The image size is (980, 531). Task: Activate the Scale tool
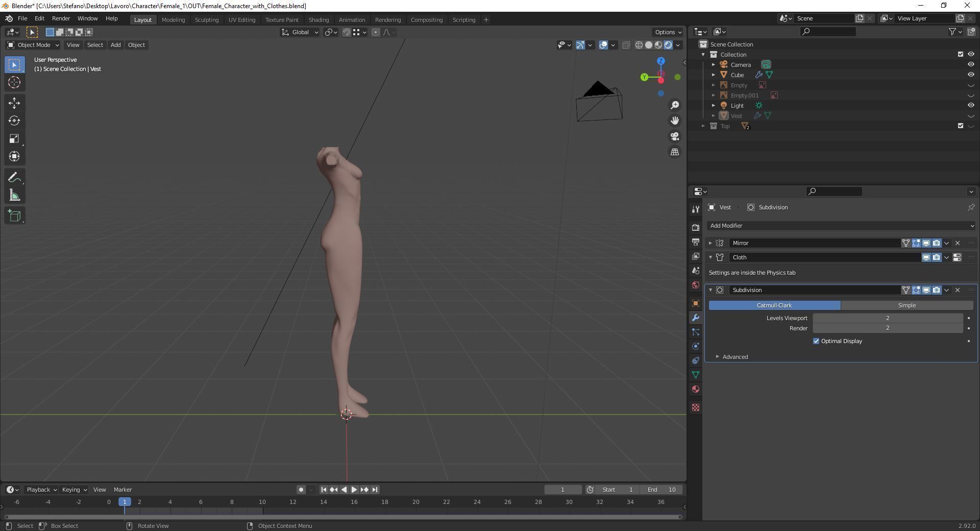click(14, 138)
